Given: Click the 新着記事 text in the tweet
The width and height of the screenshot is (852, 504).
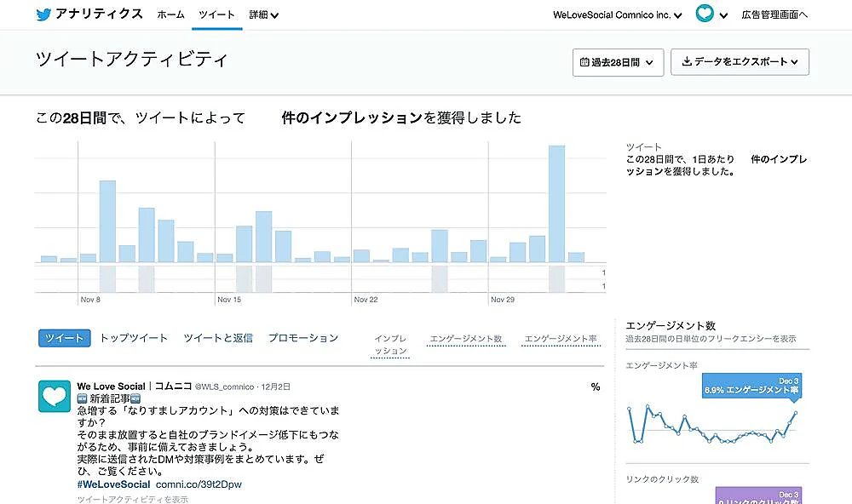Looking at the screenshot, I should [x=109, y=398].
